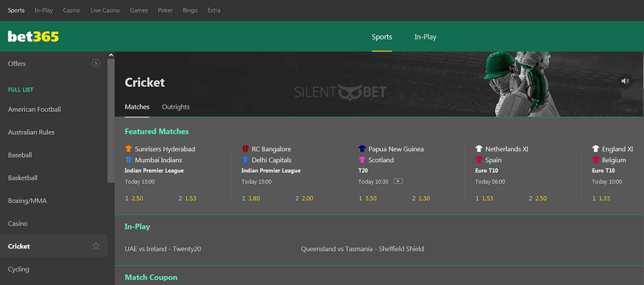The height and width of the screenshot is (285, 644).
Task: Open UAE vs Ireland Twenty20 in-play match
Action: tap(163, 249)
